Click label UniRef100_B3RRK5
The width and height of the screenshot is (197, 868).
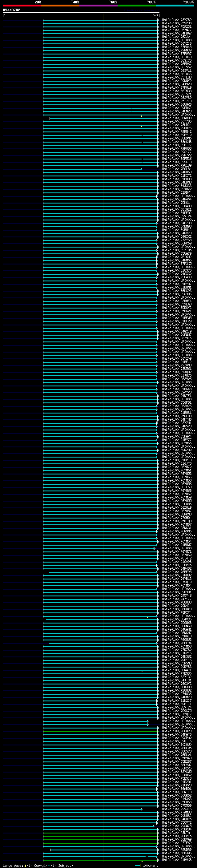177,565
